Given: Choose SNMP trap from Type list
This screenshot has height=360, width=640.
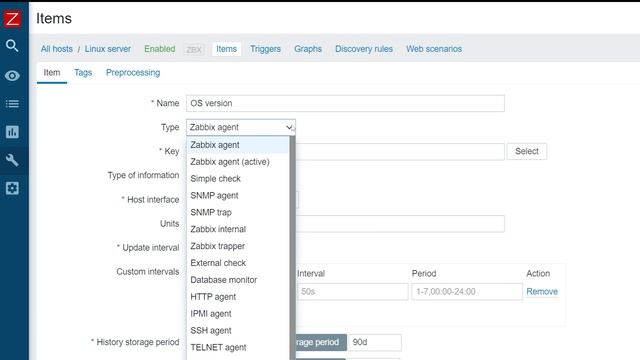Looking at the screenshot, I should (x=238, y=212).
